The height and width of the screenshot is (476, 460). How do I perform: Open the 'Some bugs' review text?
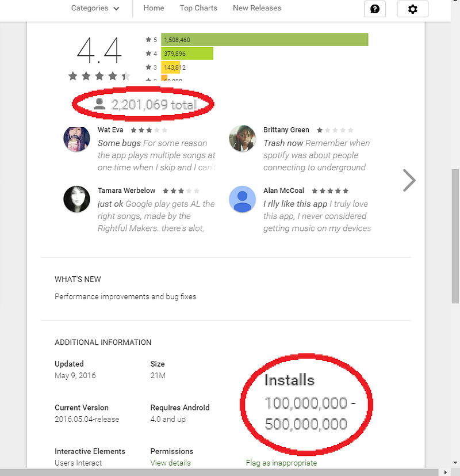click(x=156, y=155)
